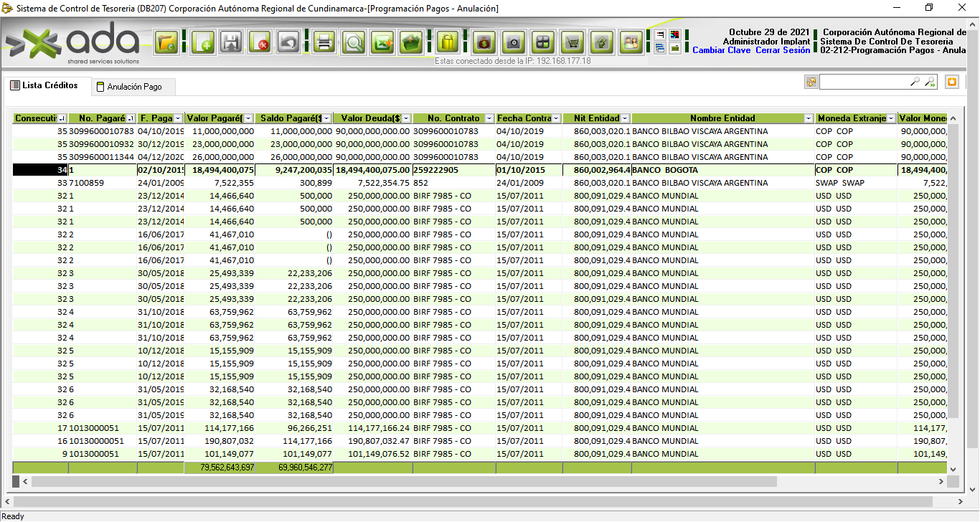980x522 pixels.
Task: Open the four-square grid module icon
Action: click(543, 42)
